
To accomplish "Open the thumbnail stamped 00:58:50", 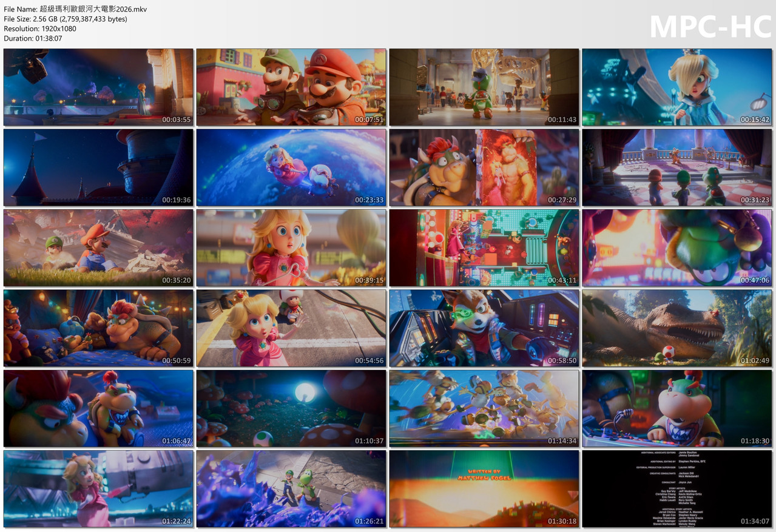I will 484,328.
